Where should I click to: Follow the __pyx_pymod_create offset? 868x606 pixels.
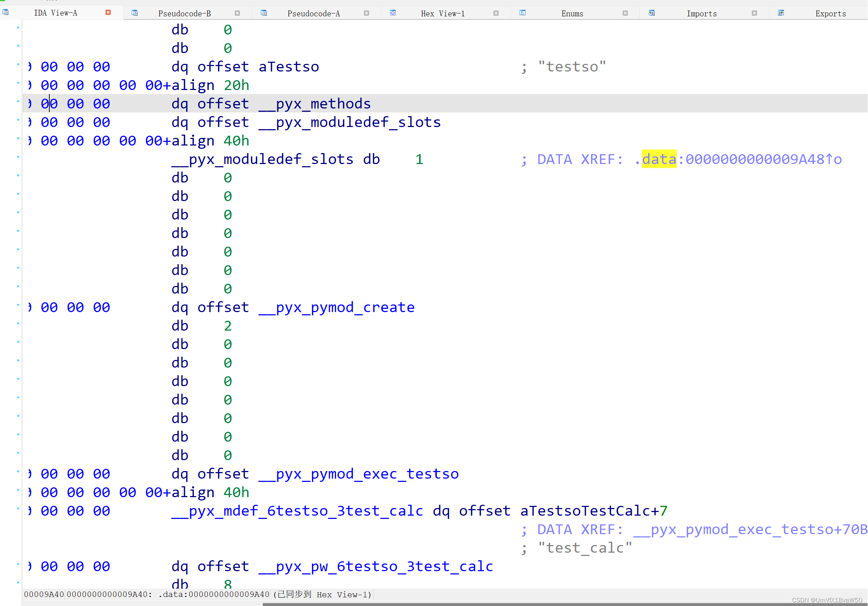tap(336, 307)
